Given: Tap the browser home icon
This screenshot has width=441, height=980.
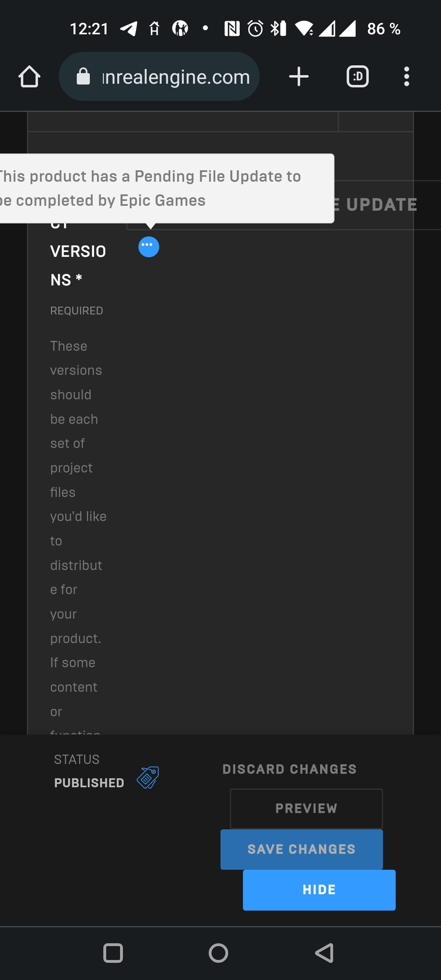Looking at the screenshot, I should (29, 76).
